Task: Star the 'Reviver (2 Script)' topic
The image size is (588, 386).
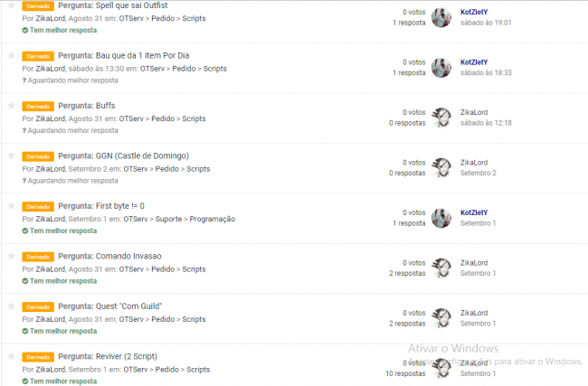Action: coord(11,356)
